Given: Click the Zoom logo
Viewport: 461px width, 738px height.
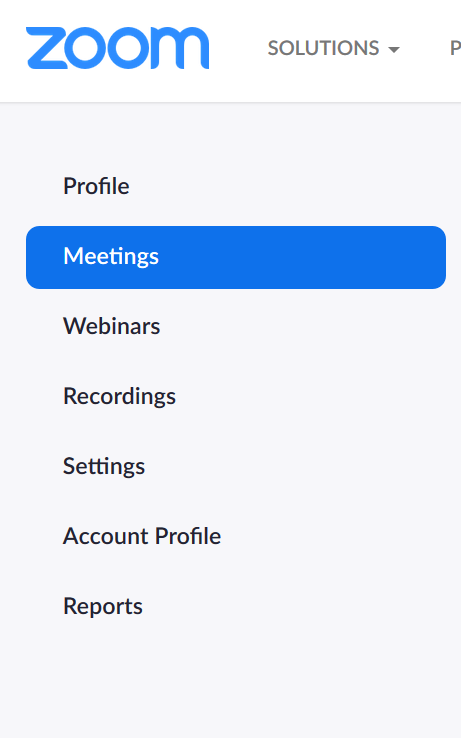Looking at the screenshot, I should [x=117, y=48].
